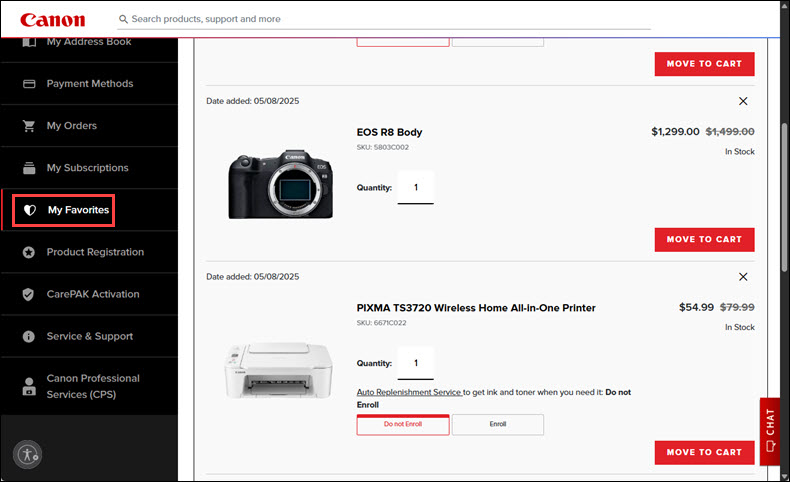The width and height of the screenshot is (790, 482).
Task: Remove PIXMA TS3720 printer from favorites
Action: coord(743,277)
